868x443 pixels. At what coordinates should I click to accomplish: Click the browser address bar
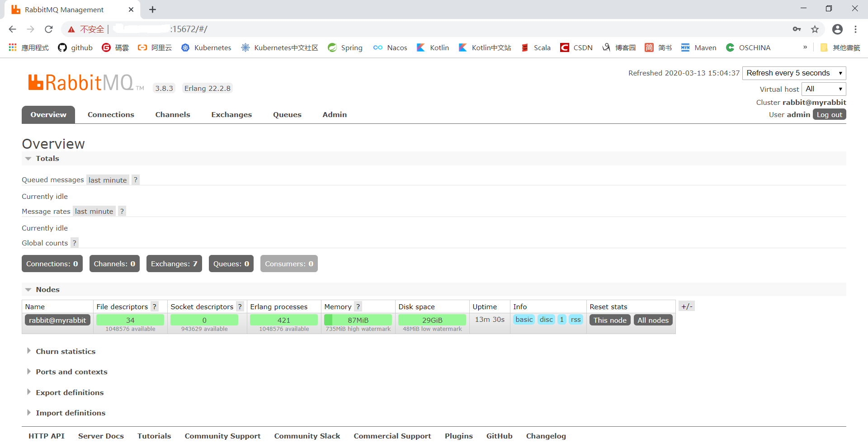pos(443,29)
